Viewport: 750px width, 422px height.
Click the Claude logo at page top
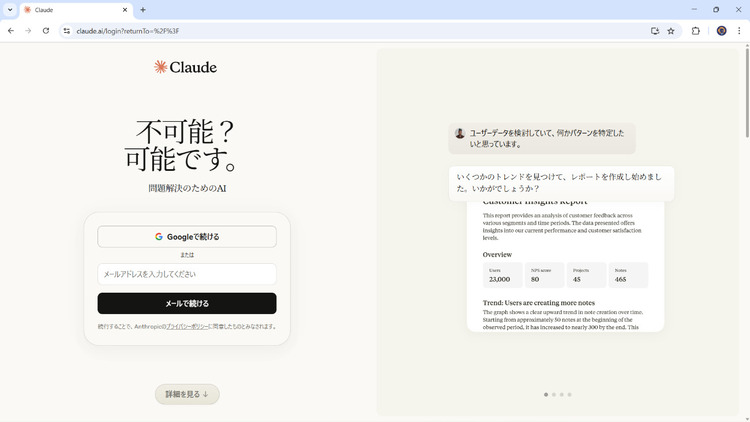[x=186, y=67]
